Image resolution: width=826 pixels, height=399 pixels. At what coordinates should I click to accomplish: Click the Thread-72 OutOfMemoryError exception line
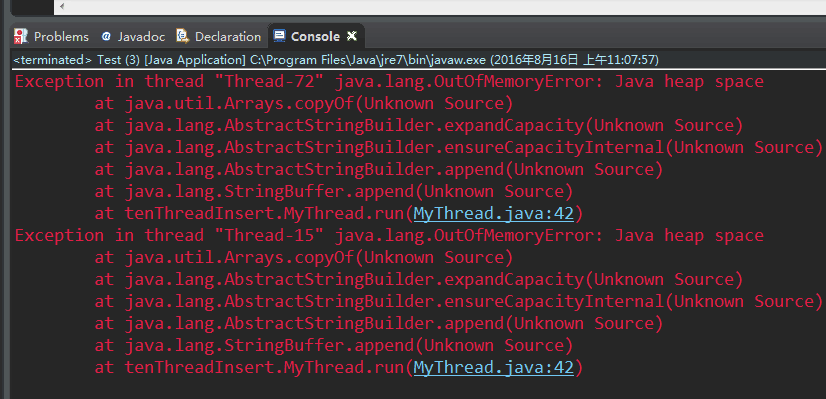389,82
